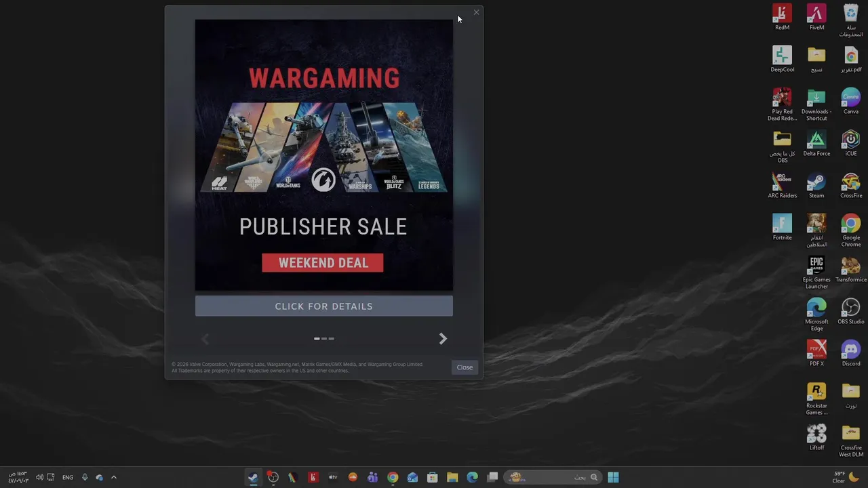Open File Explorer from the taskbar
Screen dimensions: 868x488
pyautogui.click(x=452, y=477)
